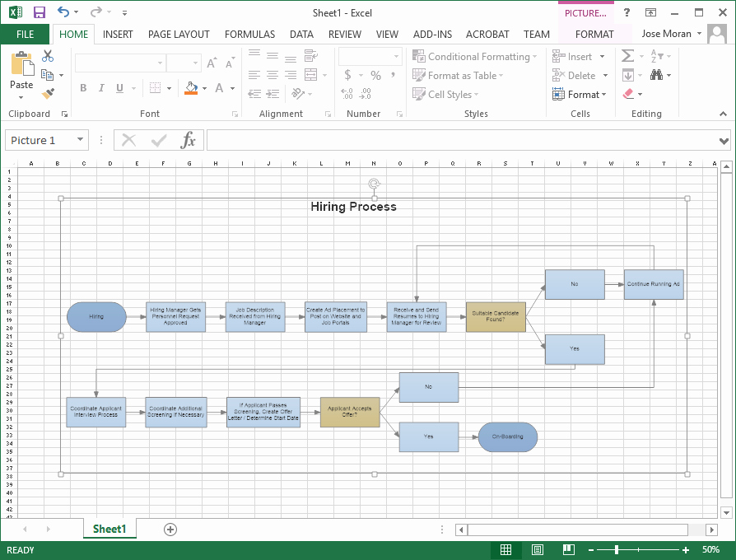Toggle Normal view in the status bar

point(505,549)
